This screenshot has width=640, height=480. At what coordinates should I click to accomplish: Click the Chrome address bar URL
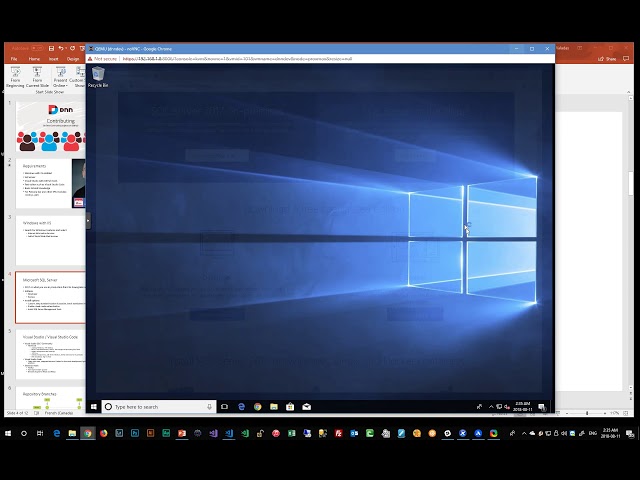[237, 59]
